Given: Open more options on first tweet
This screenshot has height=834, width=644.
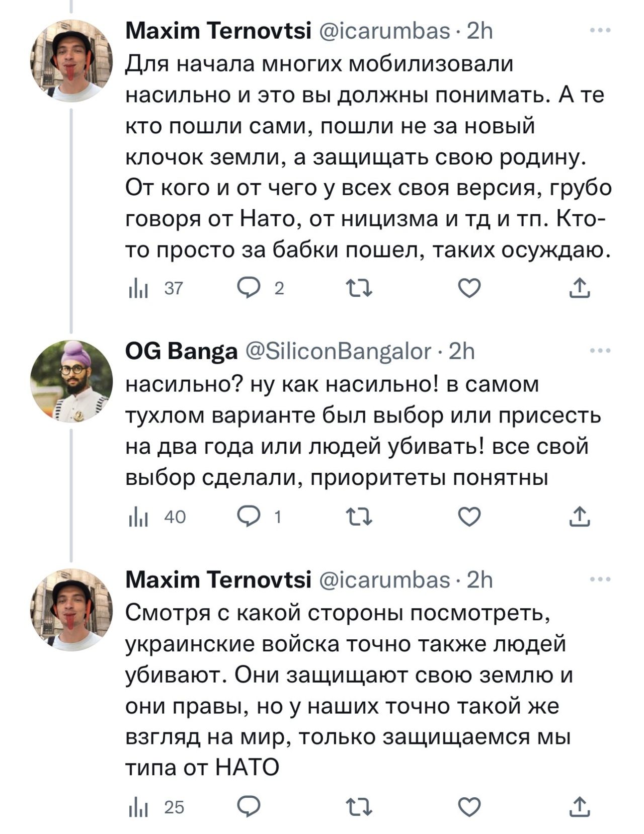Looking at the screenshot, I should click(x=600, y=31).
